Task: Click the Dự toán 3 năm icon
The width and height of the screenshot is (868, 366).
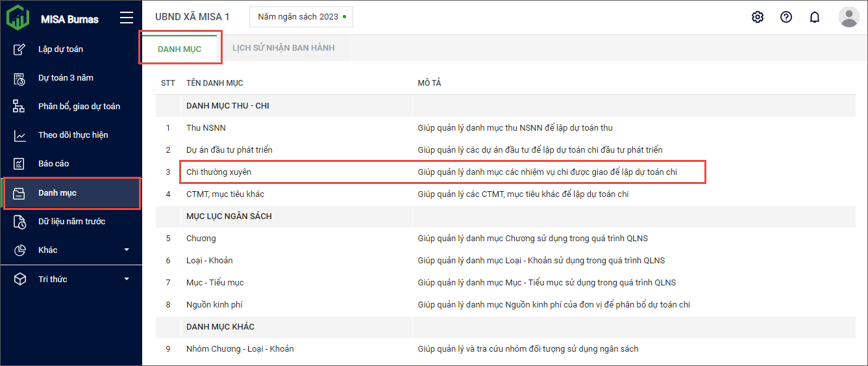Action: pyautogui.click(x=19, y=78)
